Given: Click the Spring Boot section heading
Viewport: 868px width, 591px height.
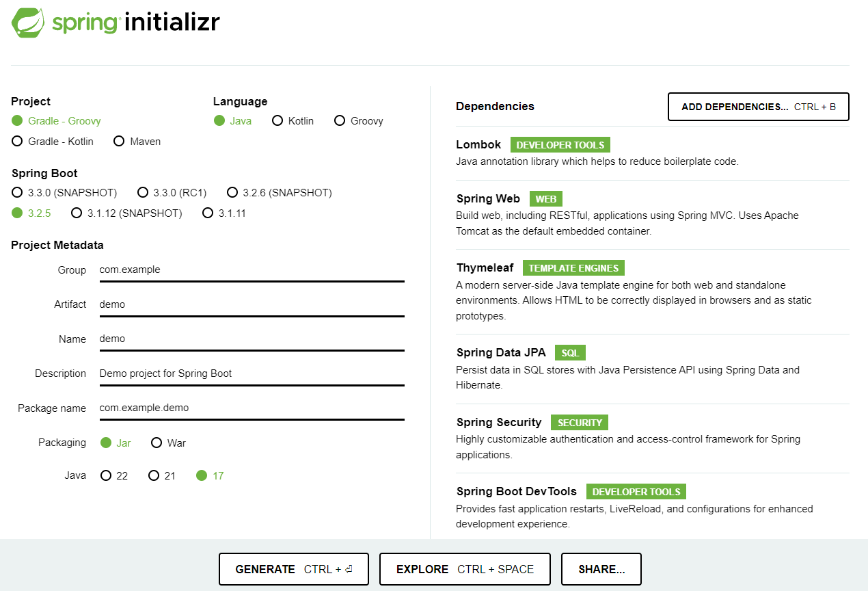Looking at the screenshot, I should click(x=44, y=174).
